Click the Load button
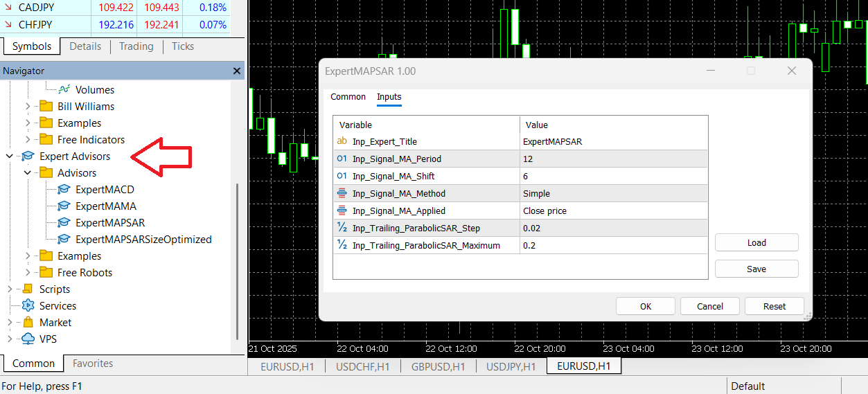Viewport: 868px width, 394px height. click(x=756, y=242)
